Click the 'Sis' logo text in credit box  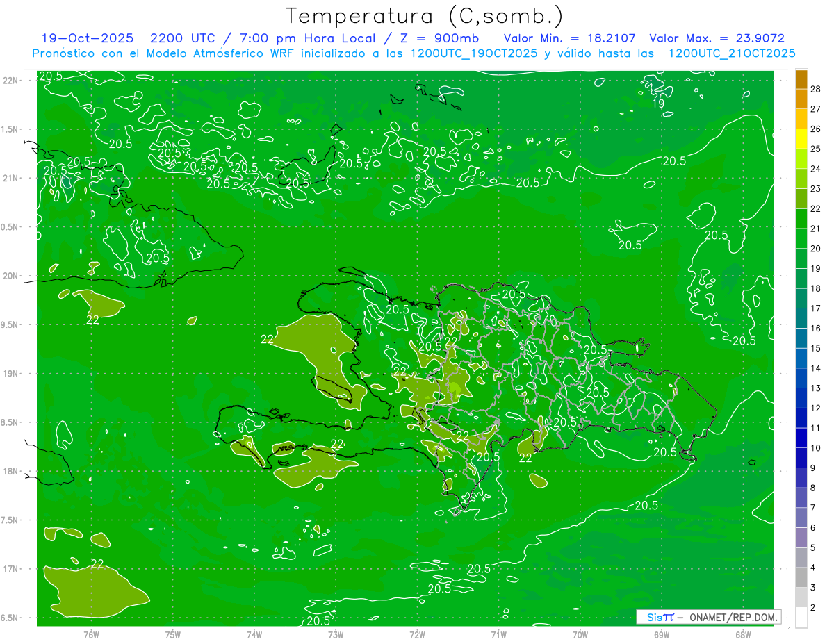coord(653,617)
